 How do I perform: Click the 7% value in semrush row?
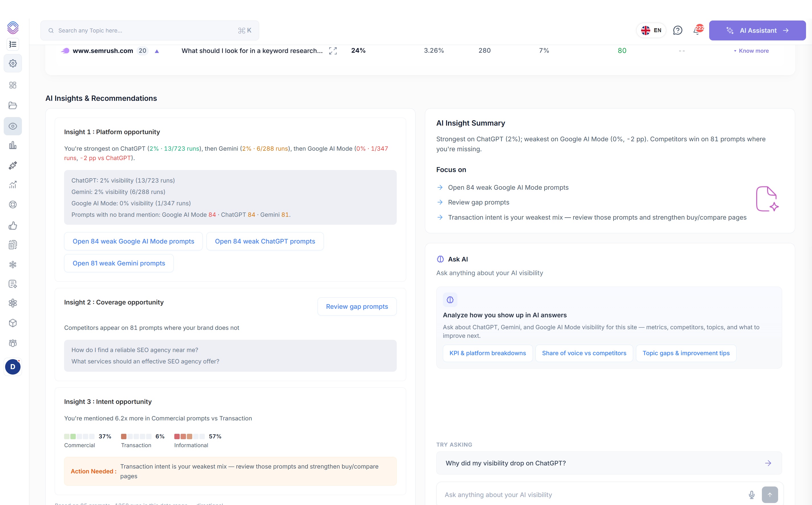point(544,50)
